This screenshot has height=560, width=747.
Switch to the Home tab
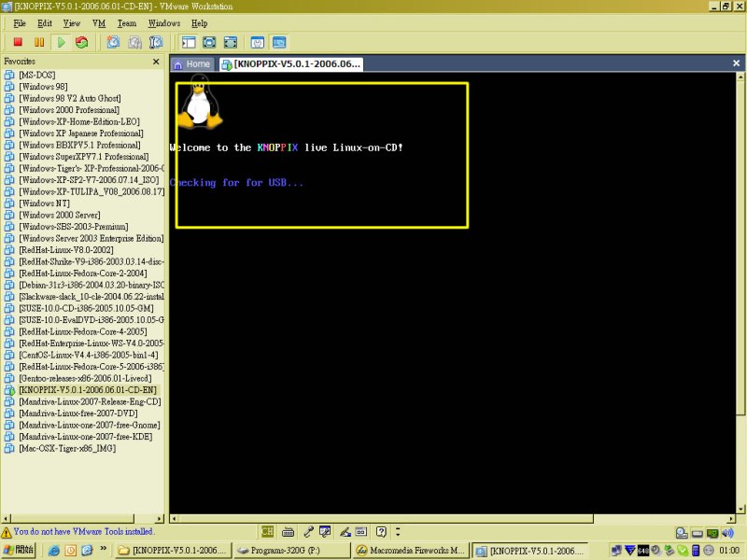pos(192,63)
